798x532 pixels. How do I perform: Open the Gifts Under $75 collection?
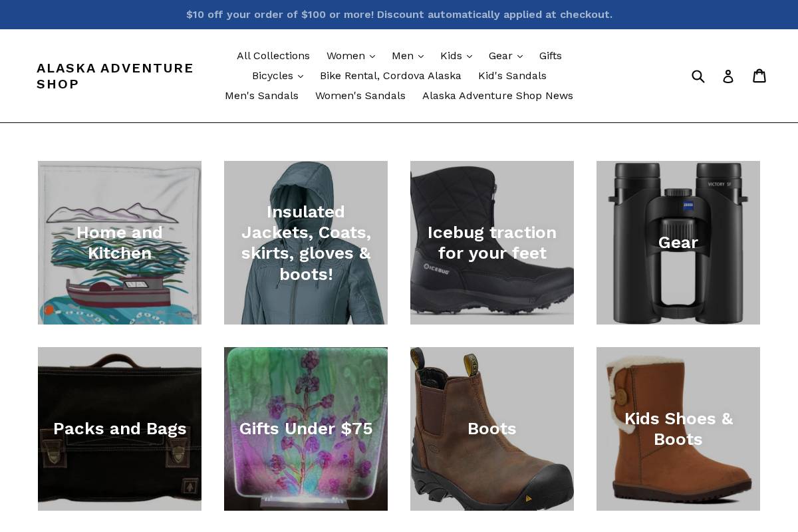pos(306,429)
